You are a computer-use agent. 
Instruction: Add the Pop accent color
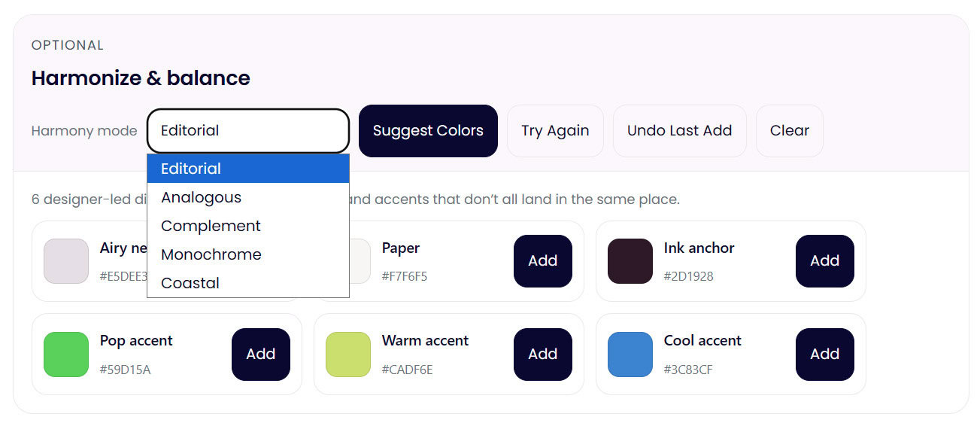(x=260, y=354)
